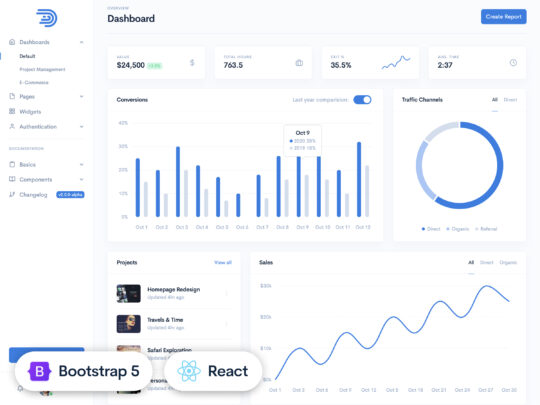Click the green percentage badge beside $24,500
This screenshot has height=405, width=540.
pyautogui.click(x=155, y=66)
